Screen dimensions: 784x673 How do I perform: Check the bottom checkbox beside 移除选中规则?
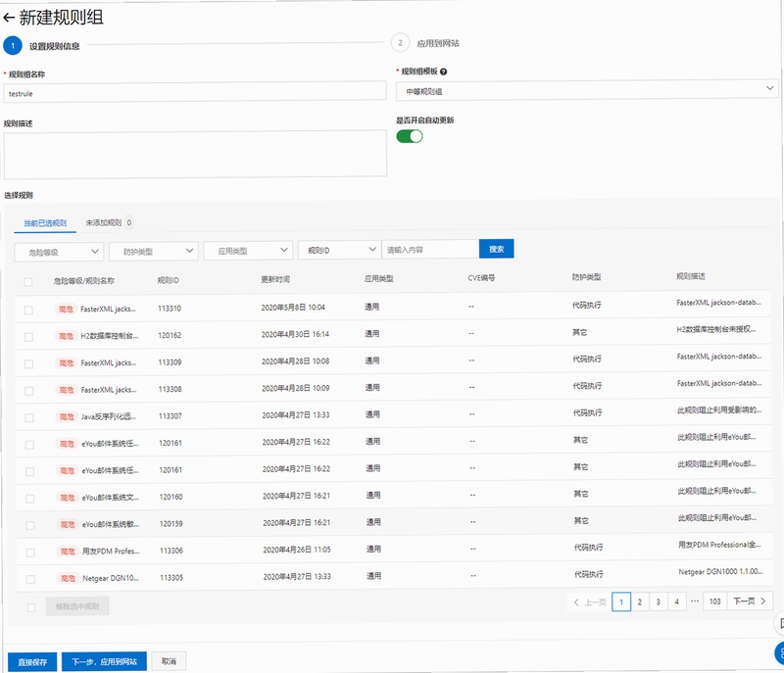pyautogui.click(x=31, y=607)
